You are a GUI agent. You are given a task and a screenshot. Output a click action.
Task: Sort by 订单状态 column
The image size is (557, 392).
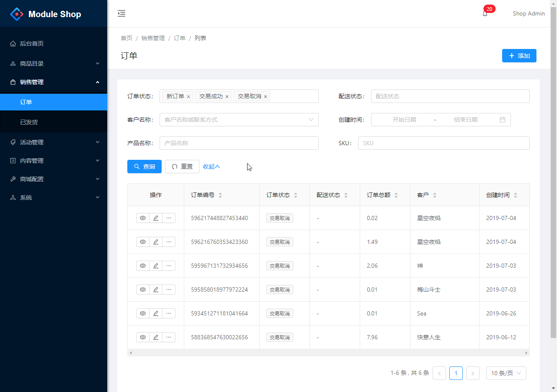[x=296, y=195]
